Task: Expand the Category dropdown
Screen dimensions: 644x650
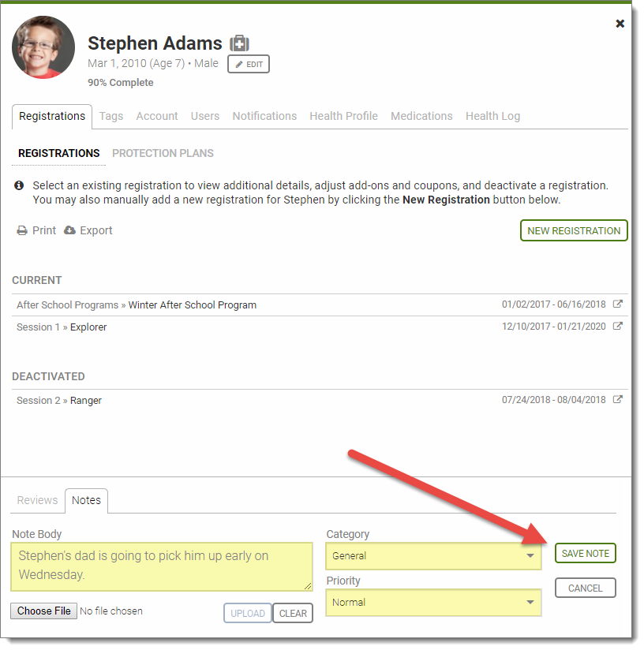Action: tap(433, 556)
